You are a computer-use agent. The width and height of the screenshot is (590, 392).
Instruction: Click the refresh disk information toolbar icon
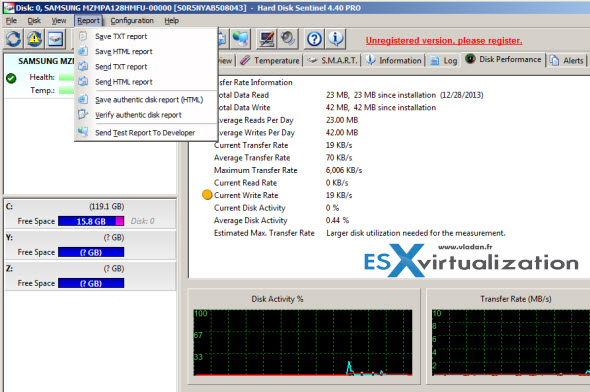[14, 39]
